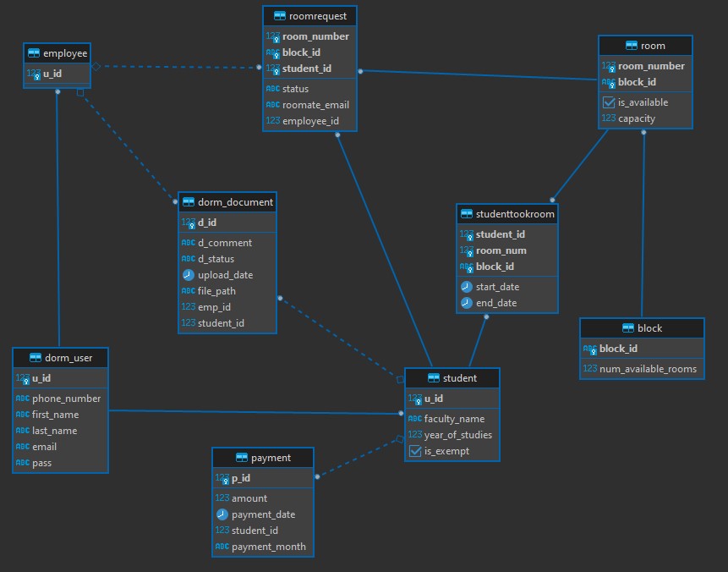Viewport: 728px width, 572px height.
Task: Click the 123 numeric icon beside capacity
Action: coord(608,118)
